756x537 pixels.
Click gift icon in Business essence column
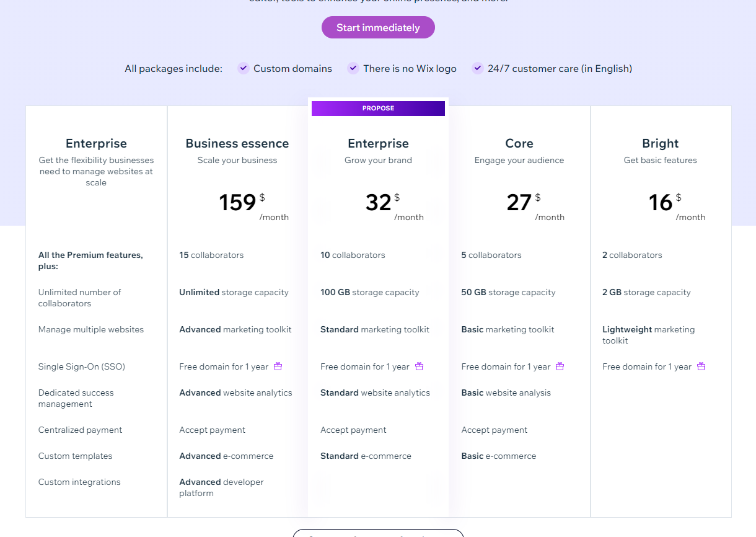[278, 366]
